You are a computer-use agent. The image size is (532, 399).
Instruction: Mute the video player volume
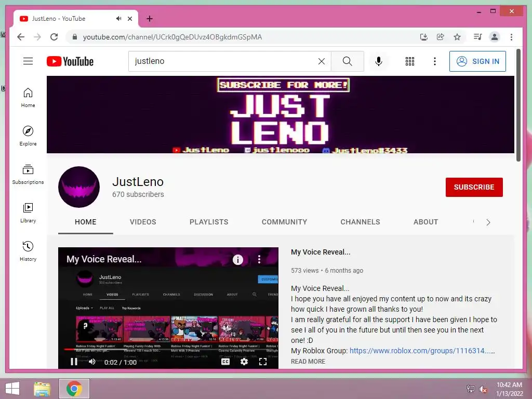(x=91, y=362)
